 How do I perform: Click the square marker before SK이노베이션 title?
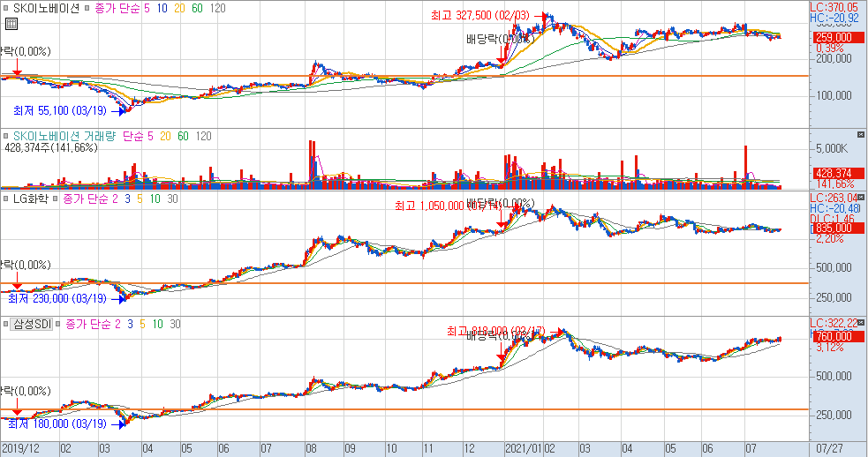(5, 9)
